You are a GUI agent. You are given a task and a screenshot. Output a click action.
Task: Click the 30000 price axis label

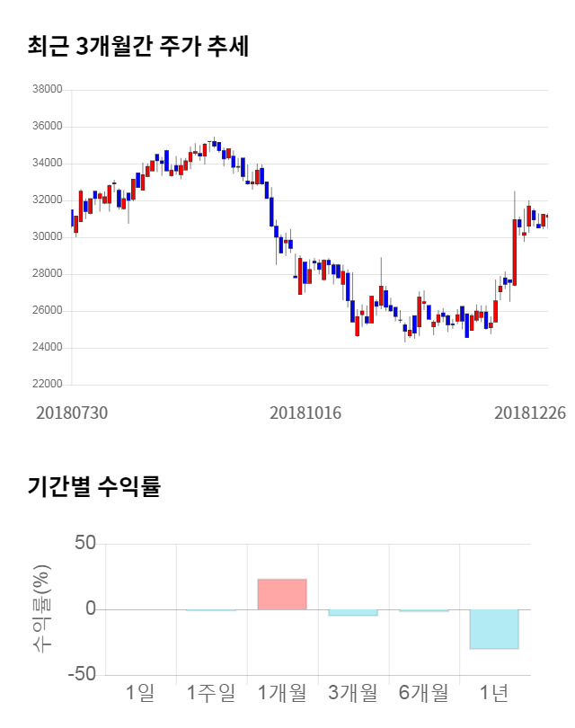point(47,237)
